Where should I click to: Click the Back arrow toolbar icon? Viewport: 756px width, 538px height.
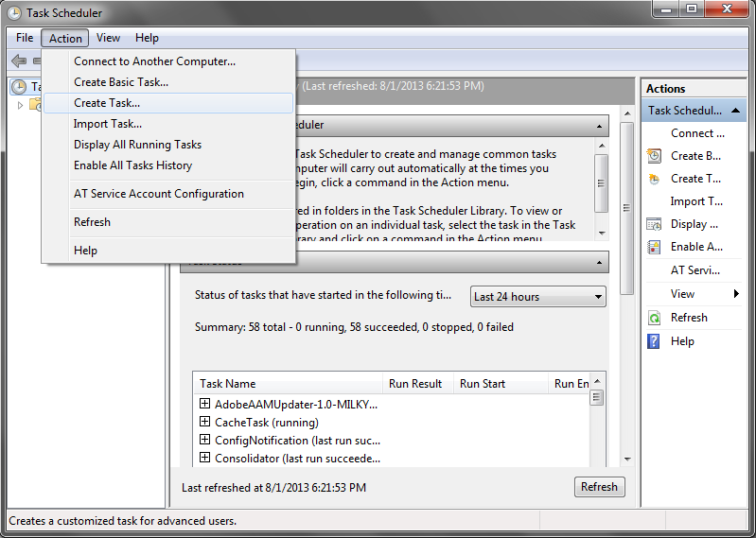point(19,61)
